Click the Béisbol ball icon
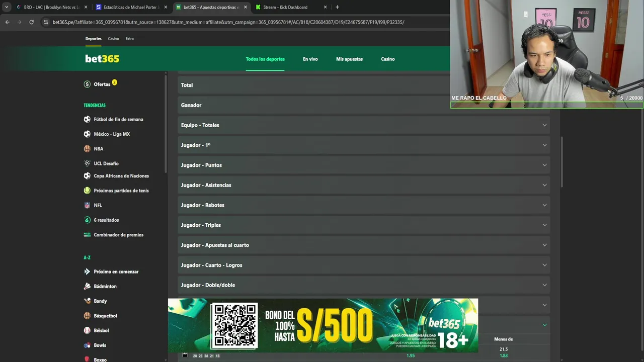The height and width of the screenshot is (362, 644). point(87,330)
